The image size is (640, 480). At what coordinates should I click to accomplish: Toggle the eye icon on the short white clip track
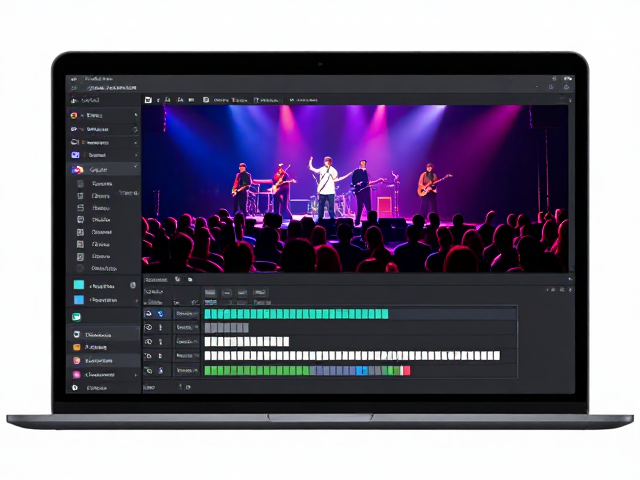[x=149, y=342]
